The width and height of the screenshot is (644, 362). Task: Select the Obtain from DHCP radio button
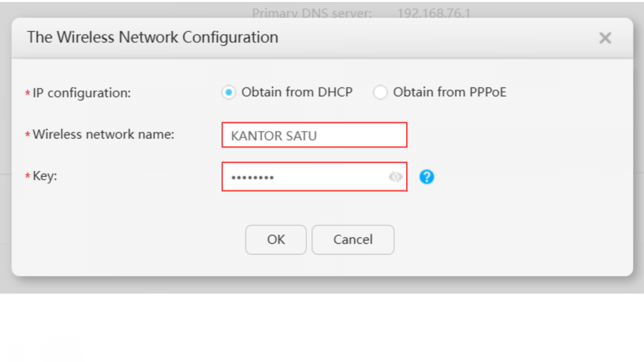[229, 93]
